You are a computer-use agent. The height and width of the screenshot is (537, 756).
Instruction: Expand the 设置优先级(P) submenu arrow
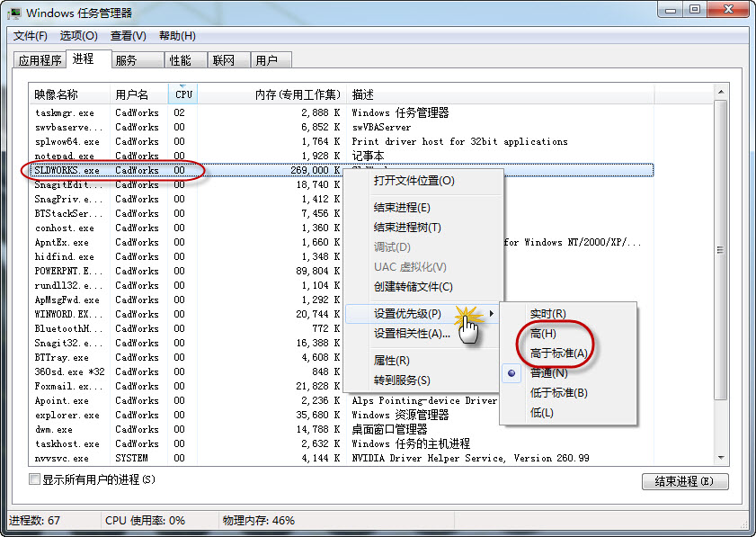[x=492, y=314]
